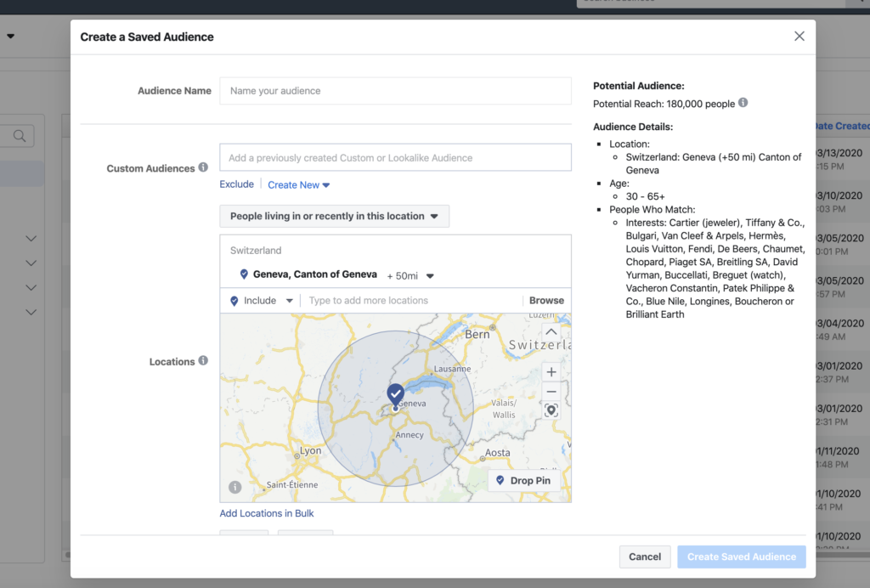Click the Browse locations button

pos(546,300)
